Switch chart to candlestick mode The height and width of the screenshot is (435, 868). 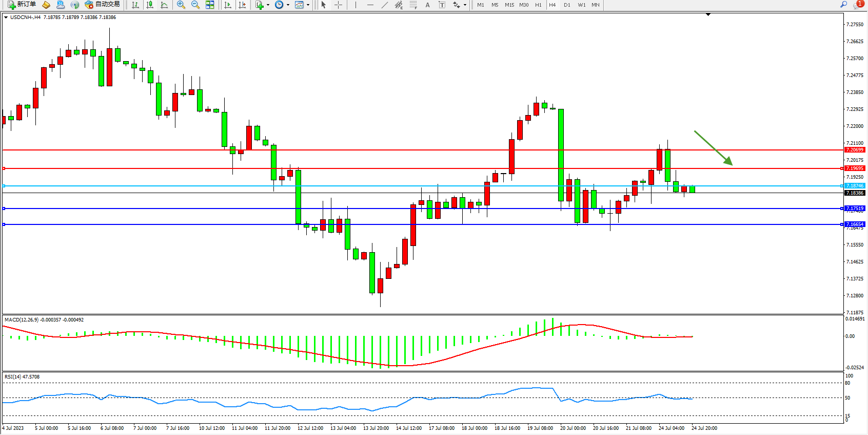tap(150, 5)
